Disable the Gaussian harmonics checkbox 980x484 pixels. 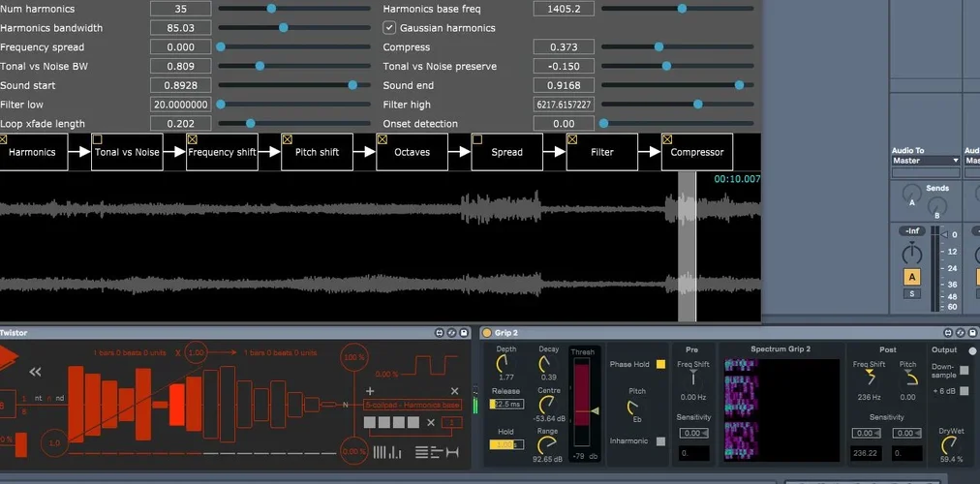389,28
